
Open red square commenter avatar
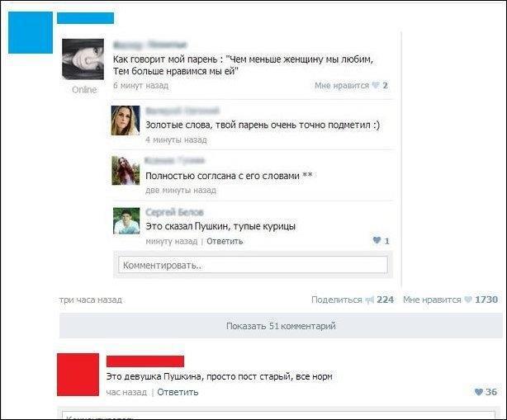[78, 375]
